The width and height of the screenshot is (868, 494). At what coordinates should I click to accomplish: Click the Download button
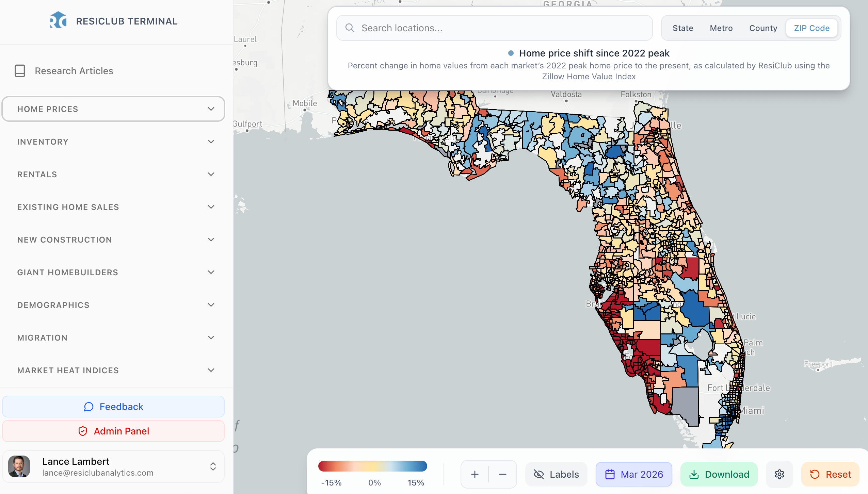coord(719,474)
